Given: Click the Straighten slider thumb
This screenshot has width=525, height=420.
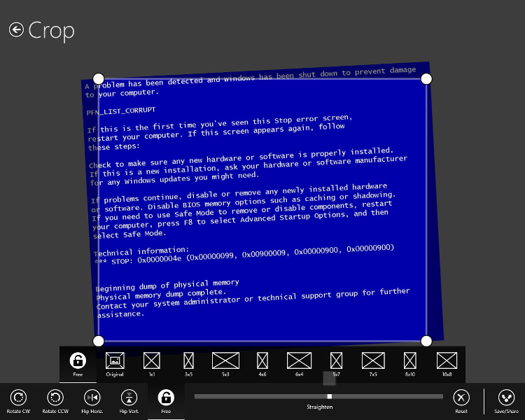Looking at the screenshot, I should tap(330, 397).
